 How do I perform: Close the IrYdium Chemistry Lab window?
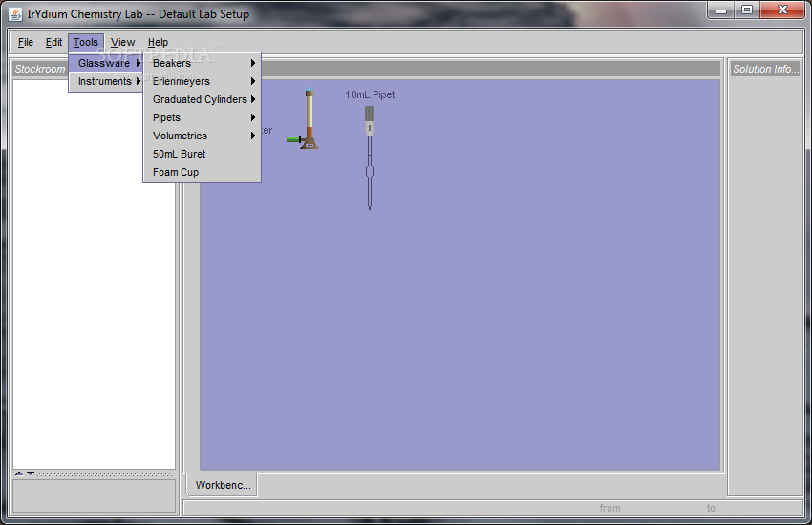click(782, 10)
